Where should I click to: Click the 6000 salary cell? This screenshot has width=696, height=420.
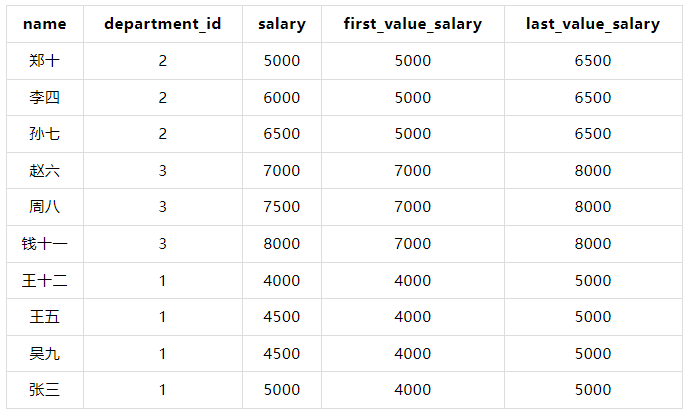point(281,98)
